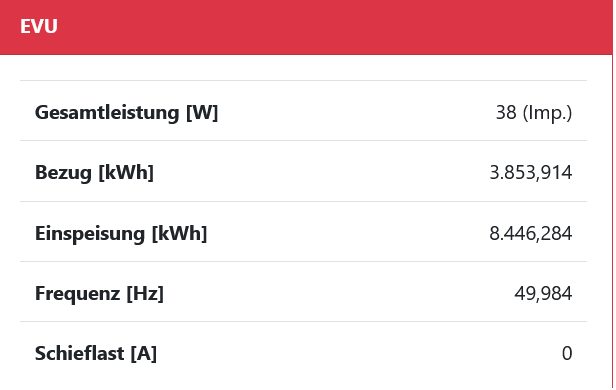The width and height of the screenshot is (616, 390).
Task: Click the Schieflast [A] label
Action: (96, 353)
